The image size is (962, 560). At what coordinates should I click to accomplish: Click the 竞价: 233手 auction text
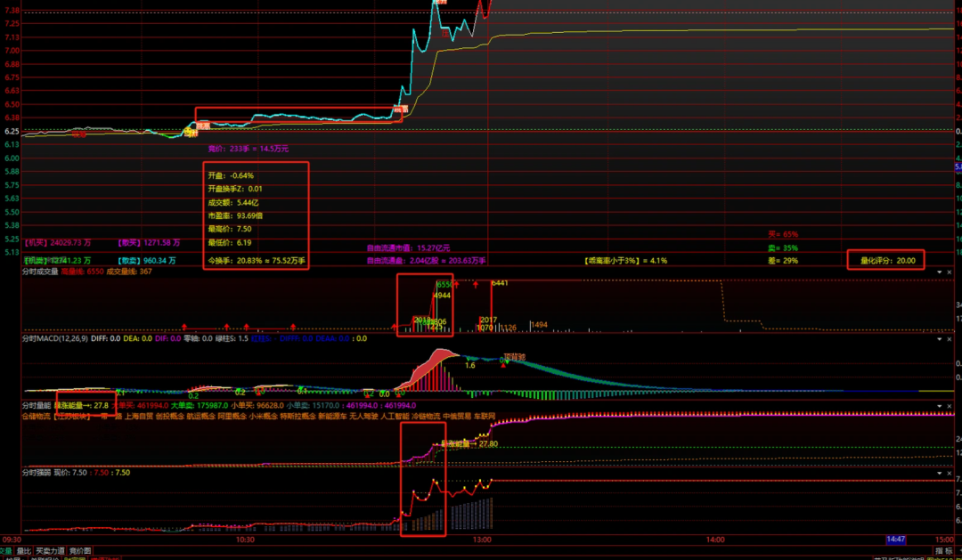248,149
